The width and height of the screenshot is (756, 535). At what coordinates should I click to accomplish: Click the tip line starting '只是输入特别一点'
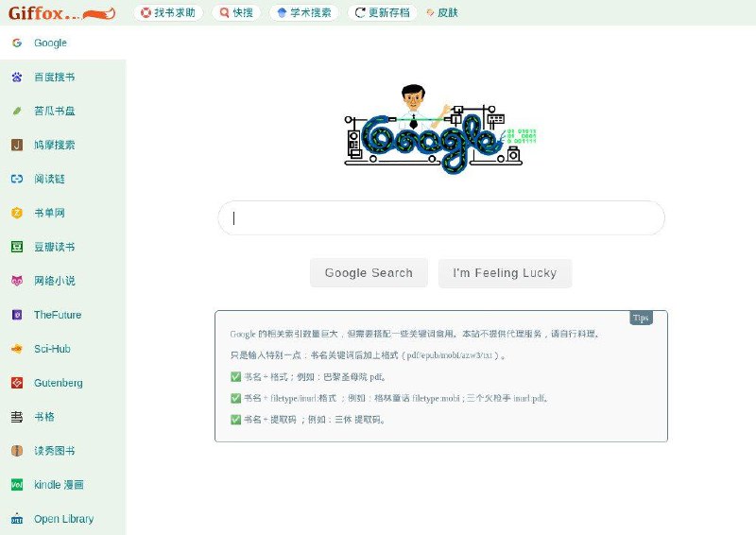(368, 355)
